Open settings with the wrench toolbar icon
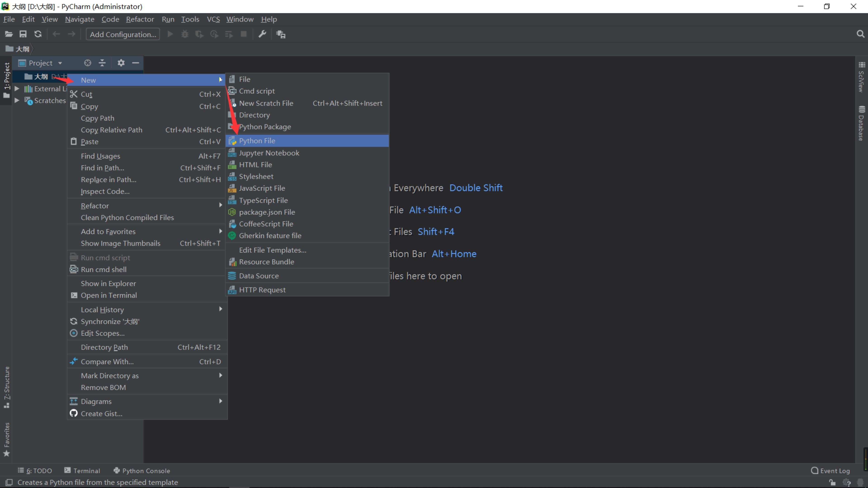This screenshot has width=868, height=488. coord(262,34)
